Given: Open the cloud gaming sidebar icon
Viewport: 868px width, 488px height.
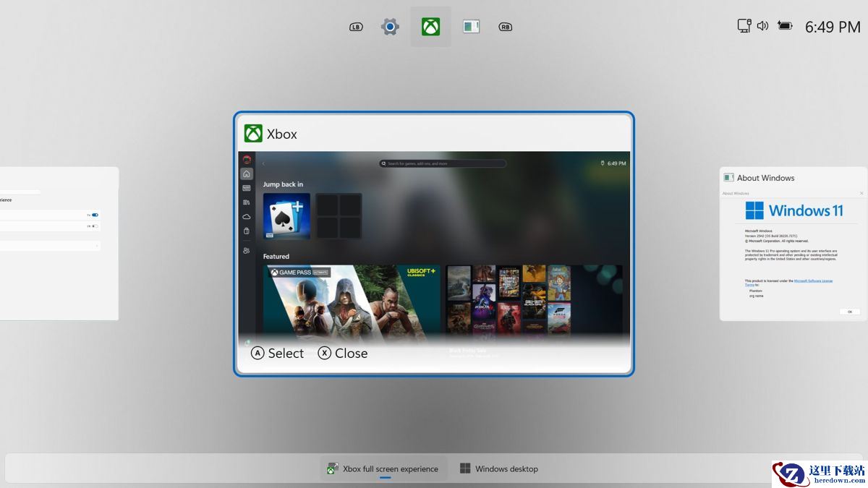Looking at the screenshot, I should (247, 216).
